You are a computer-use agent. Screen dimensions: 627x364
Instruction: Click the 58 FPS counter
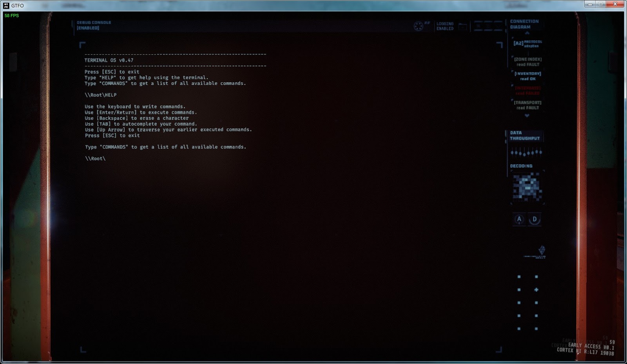[x=12, y=16]
